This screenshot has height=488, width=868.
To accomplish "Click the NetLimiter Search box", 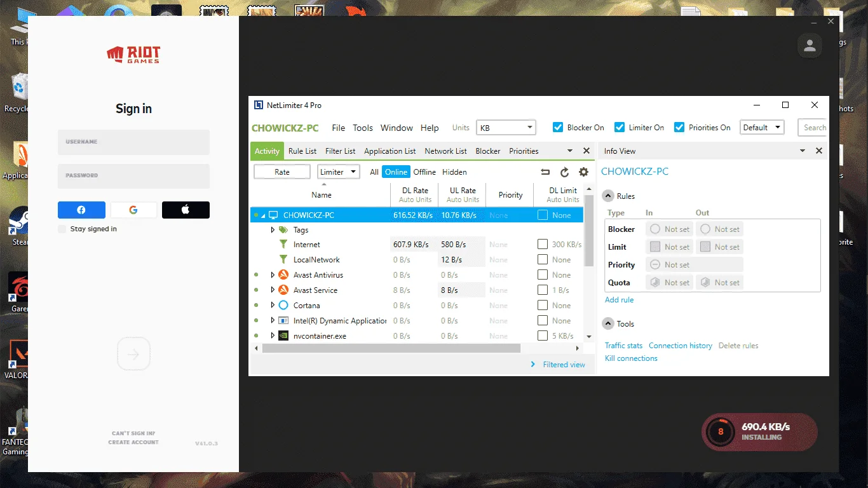I will pyautogui.click(x=813, y=127).
